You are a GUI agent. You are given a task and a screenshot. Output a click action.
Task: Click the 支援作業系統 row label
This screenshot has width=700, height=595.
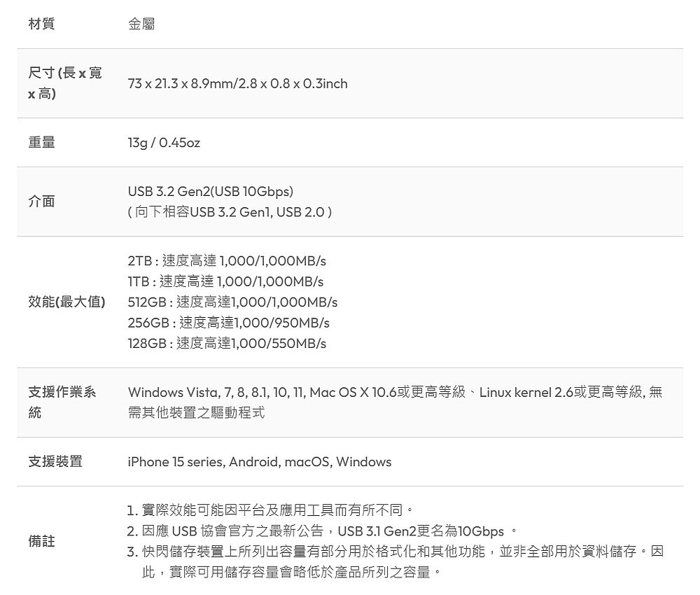tap(62, 402)
